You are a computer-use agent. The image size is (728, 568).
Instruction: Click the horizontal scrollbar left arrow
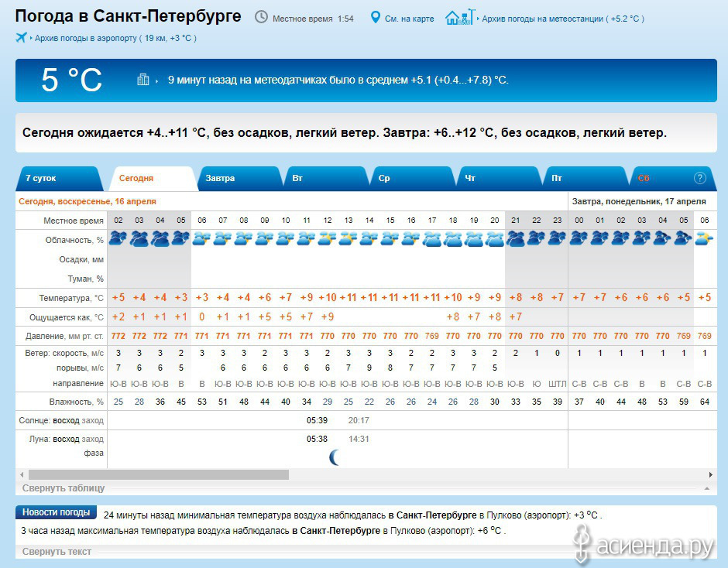tap(22, 474)
